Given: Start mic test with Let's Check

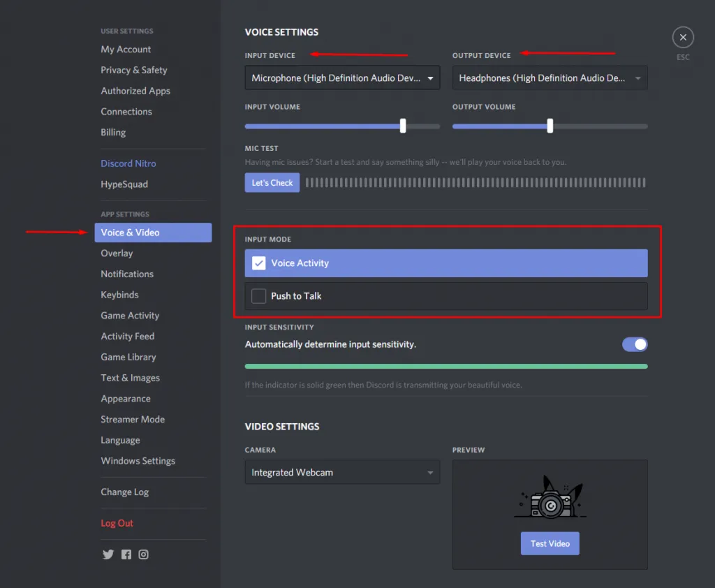Looking at the screenshot, I should coord(272,182).
